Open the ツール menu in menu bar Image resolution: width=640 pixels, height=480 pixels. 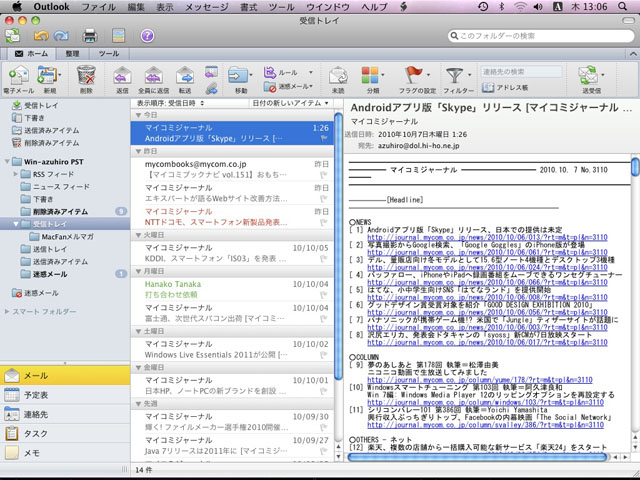pyautogui.click(x=282, y=7)
